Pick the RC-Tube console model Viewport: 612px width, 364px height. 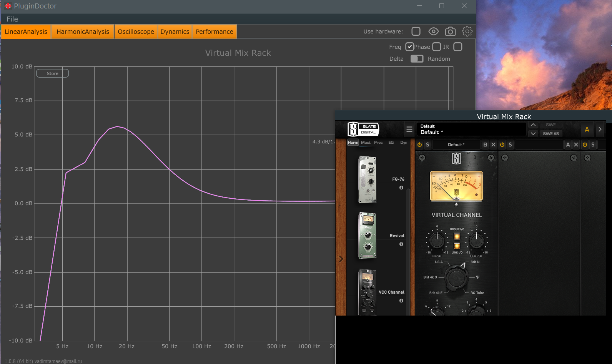pyautogui.click(x=477, y=293)
